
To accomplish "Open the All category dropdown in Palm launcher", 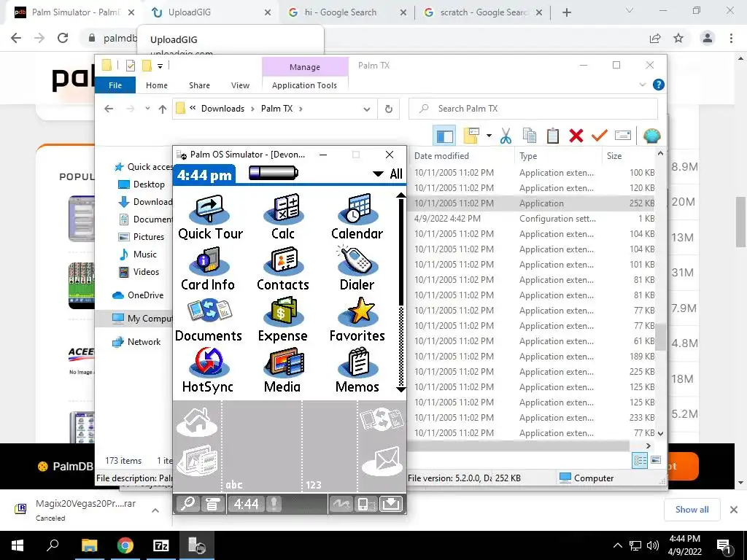I will 388,174.
